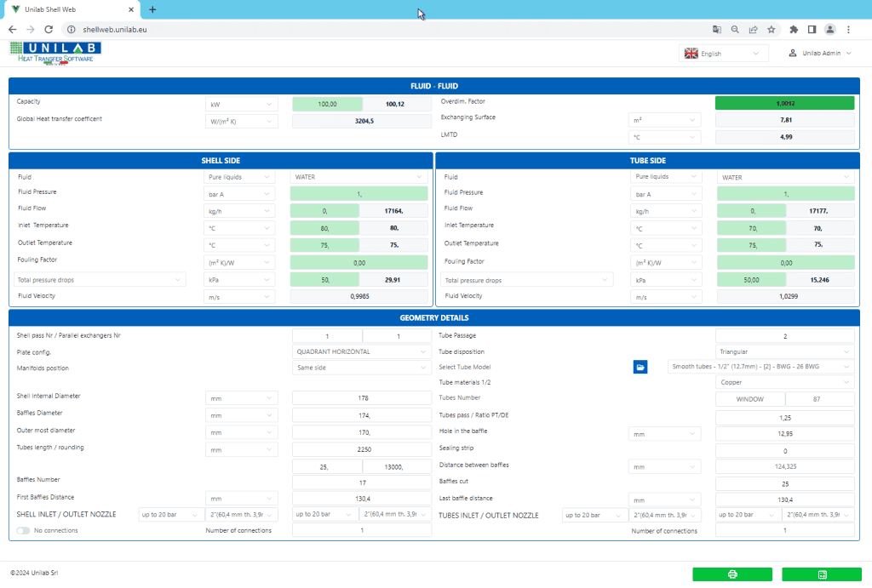
Task: Click the Shell Internal Diameter input field
Action: tap(361, 397)
